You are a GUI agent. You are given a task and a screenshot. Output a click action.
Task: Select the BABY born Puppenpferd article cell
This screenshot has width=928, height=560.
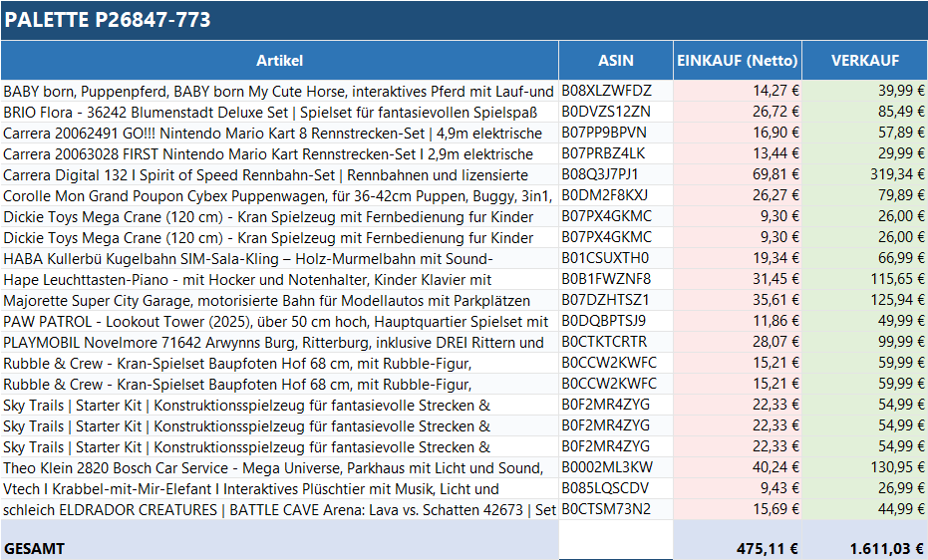279,91
